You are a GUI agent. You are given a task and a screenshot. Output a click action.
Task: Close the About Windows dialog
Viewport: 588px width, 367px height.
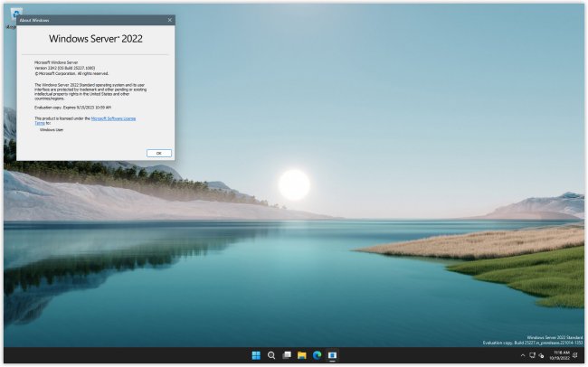[x=169, y=20]
